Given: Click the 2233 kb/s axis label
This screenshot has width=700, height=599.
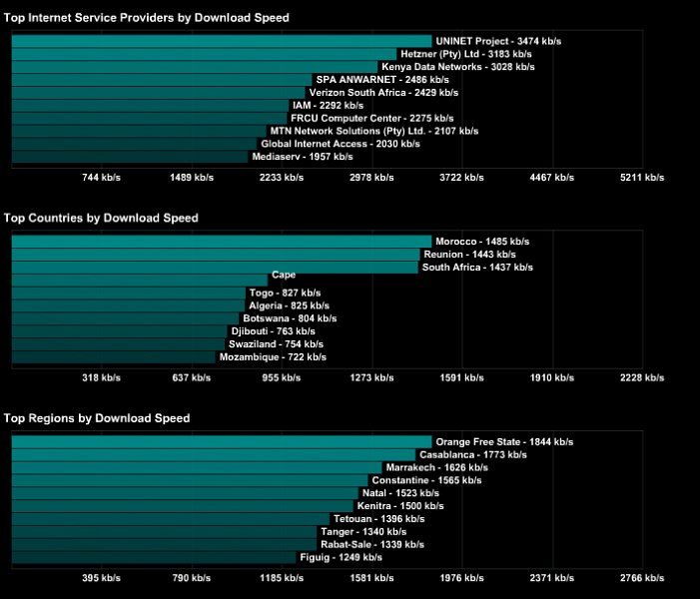Looking at the screenshot, I should 282,178.
